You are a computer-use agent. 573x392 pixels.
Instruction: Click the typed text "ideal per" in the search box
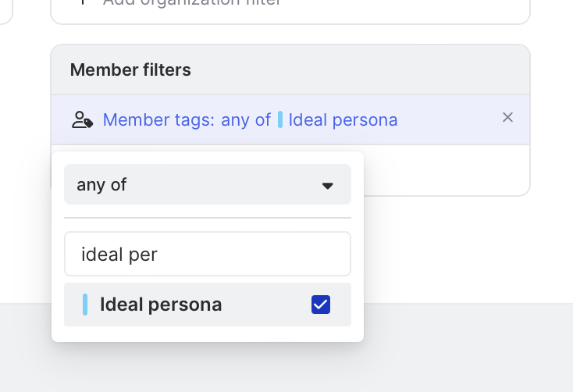pyautogui.click(x=119, y=255)
